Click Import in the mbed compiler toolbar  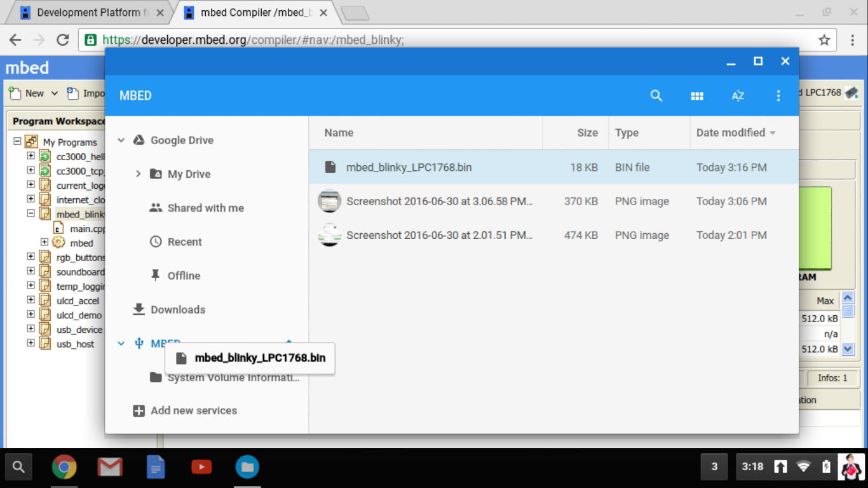[x=86, y=93]
